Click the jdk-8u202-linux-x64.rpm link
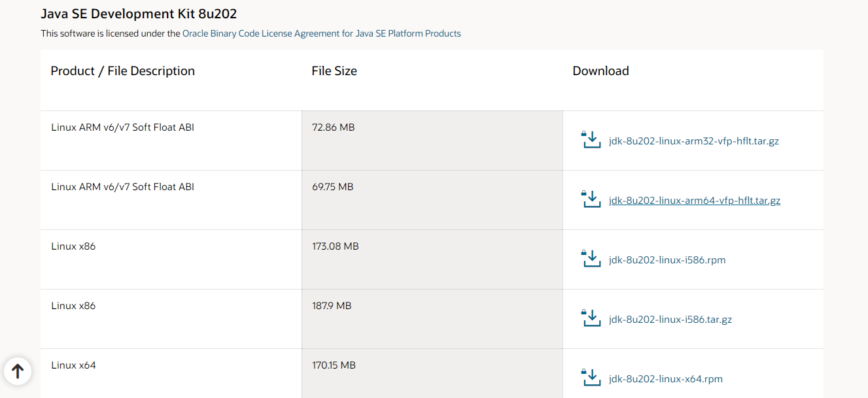This screenshot has width=868, height=398. (666, 378)
